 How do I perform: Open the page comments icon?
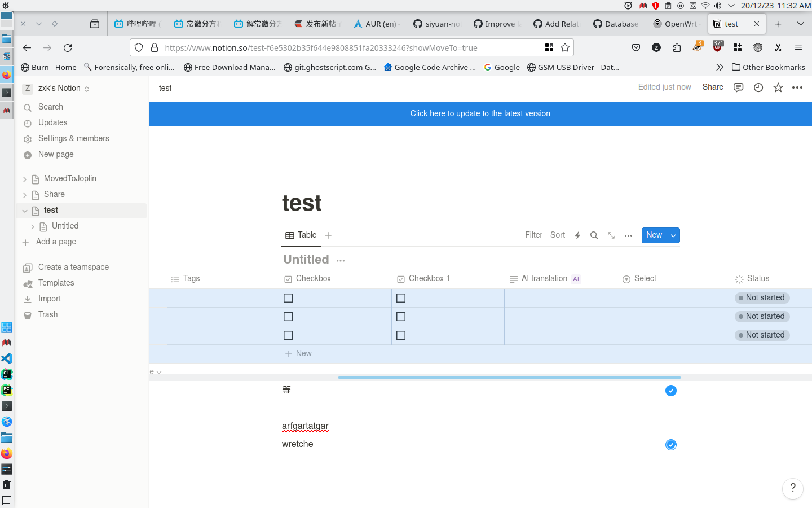point(738,87)
